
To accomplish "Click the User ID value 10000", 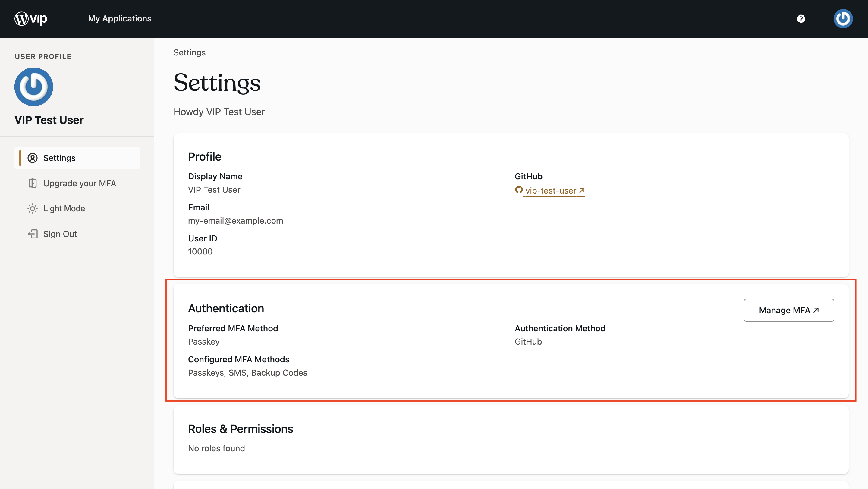I will click(200, 252).
